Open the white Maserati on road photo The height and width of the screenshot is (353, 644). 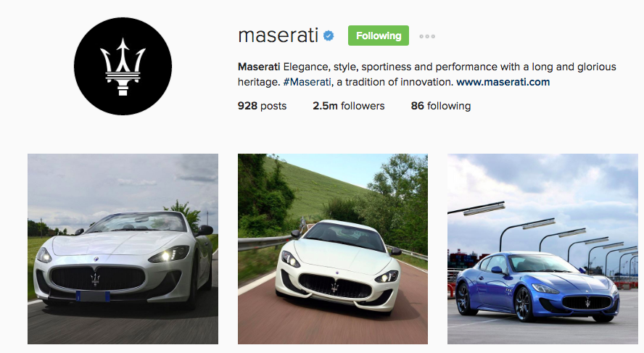click(333, 249)
